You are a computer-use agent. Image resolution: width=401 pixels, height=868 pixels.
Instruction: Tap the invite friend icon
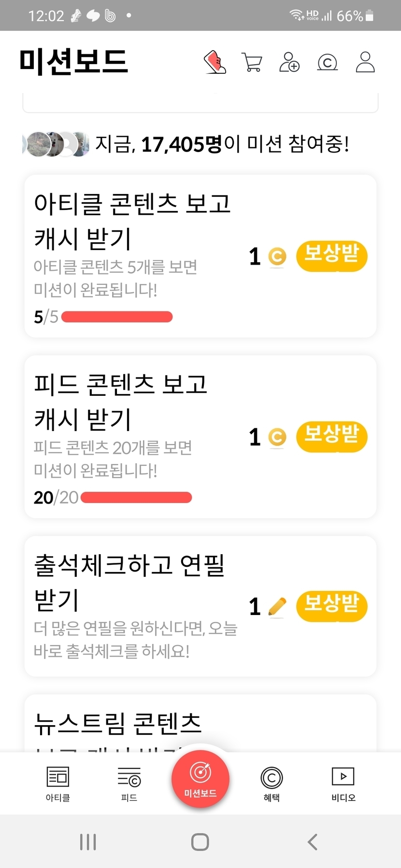click(289, 62)
